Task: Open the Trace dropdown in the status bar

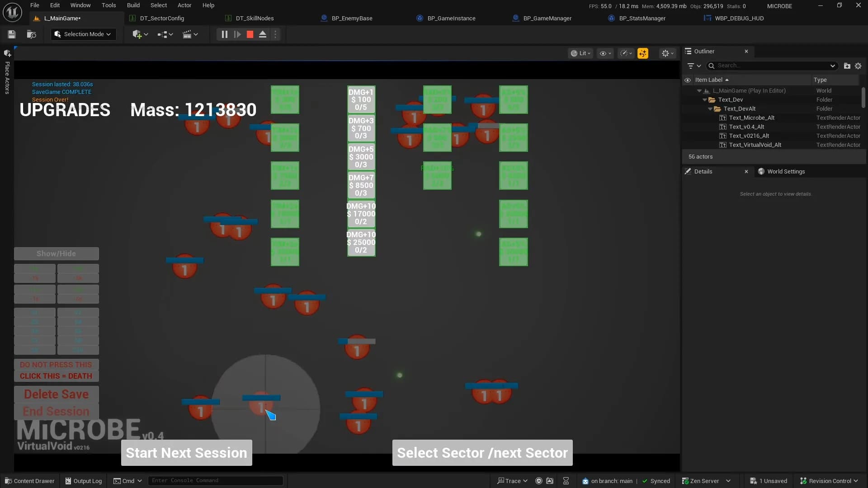Action: point(512,481)
